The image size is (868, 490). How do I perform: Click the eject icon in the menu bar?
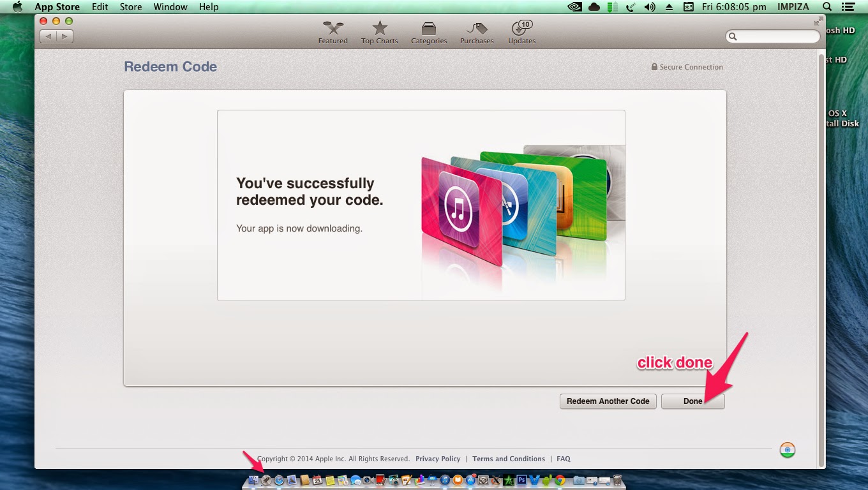(669, 7)
